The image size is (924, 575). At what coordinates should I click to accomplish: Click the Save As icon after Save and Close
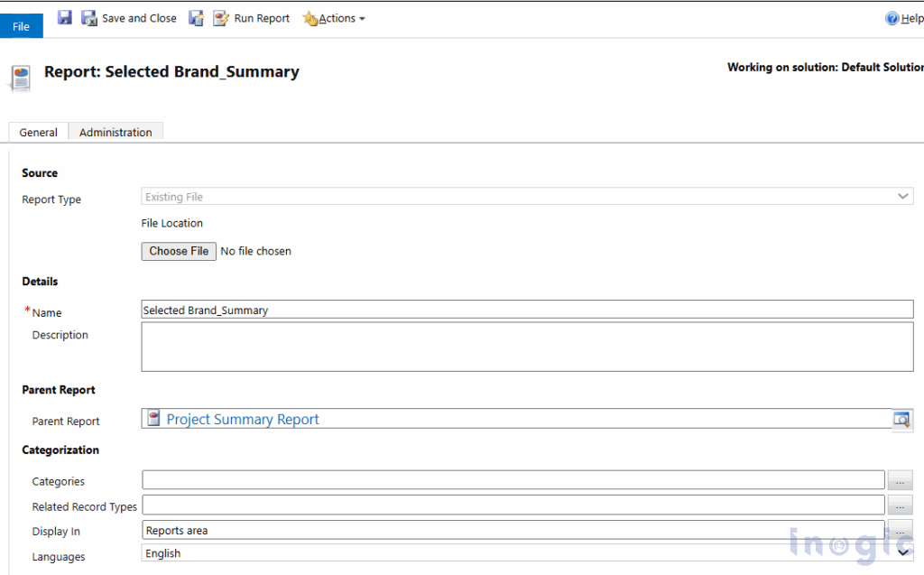coord(197,17)
